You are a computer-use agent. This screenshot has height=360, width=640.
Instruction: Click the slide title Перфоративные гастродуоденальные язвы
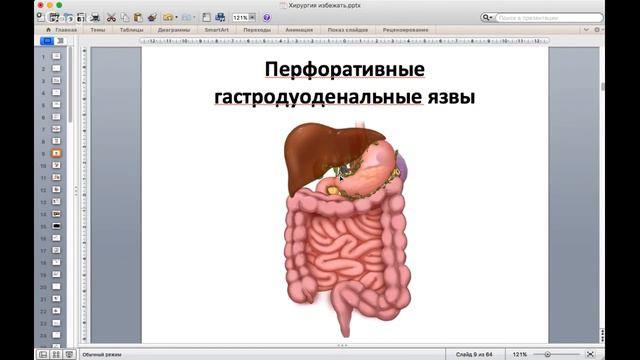pyautogui.click(x=344, y=83)
